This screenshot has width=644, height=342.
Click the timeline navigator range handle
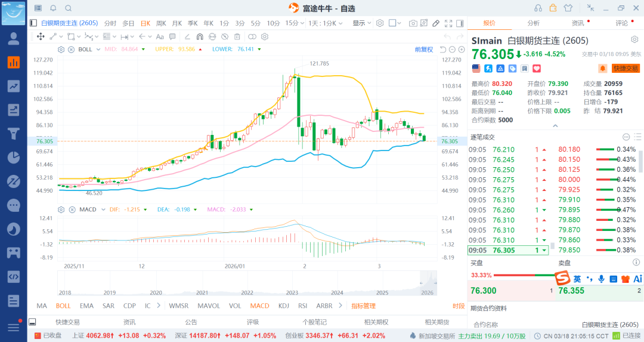(428, 284)
